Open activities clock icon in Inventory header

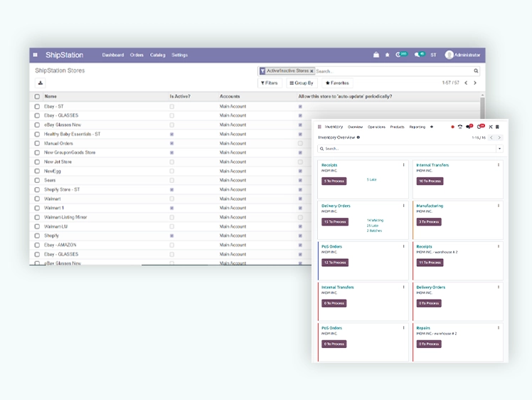[479, 127]
